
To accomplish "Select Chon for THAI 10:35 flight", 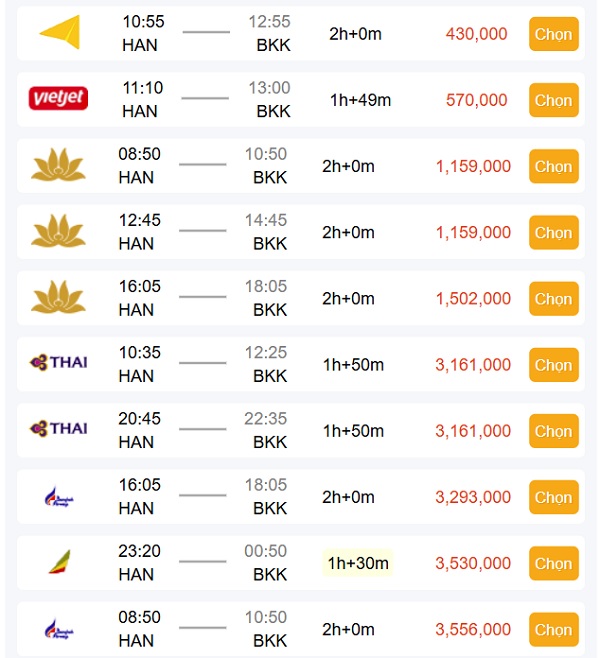I will (553, 365).
